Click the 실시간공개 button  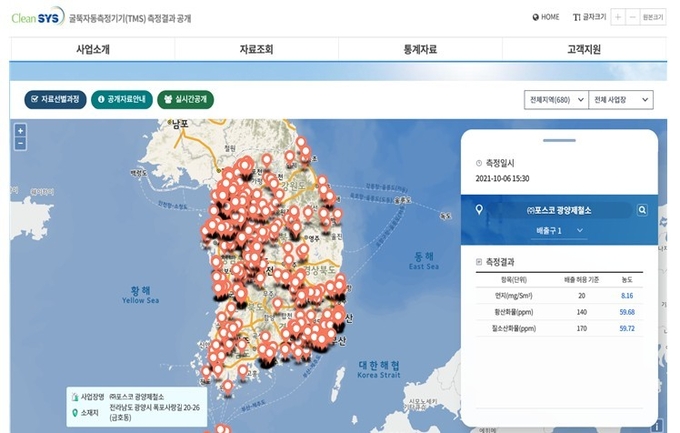(185, 100)
